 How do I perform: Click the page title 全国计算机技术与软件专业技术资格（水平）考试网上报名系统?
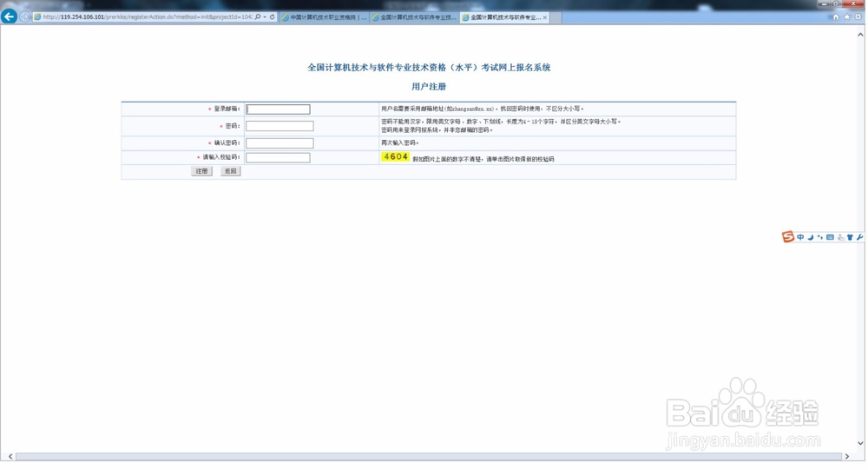click(429, 68)
